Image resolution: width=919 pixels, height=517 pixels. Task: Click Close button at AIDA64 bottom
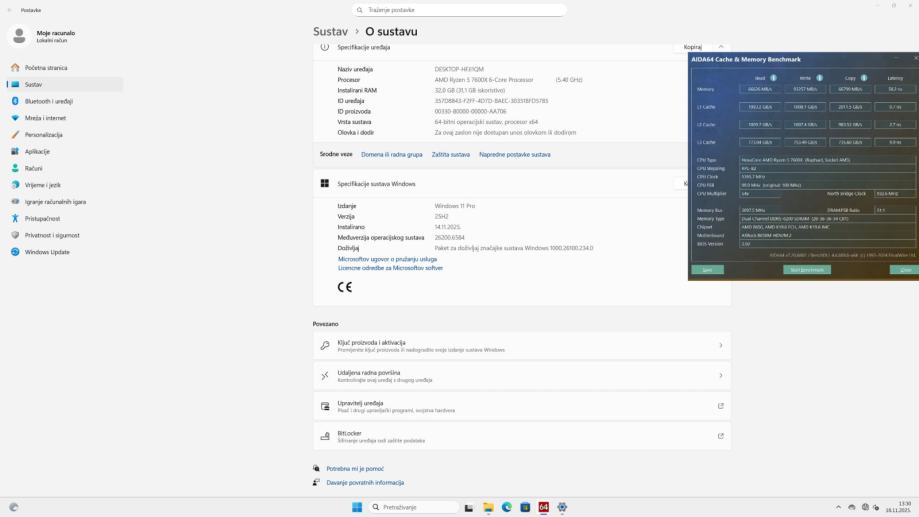point(905,270)
